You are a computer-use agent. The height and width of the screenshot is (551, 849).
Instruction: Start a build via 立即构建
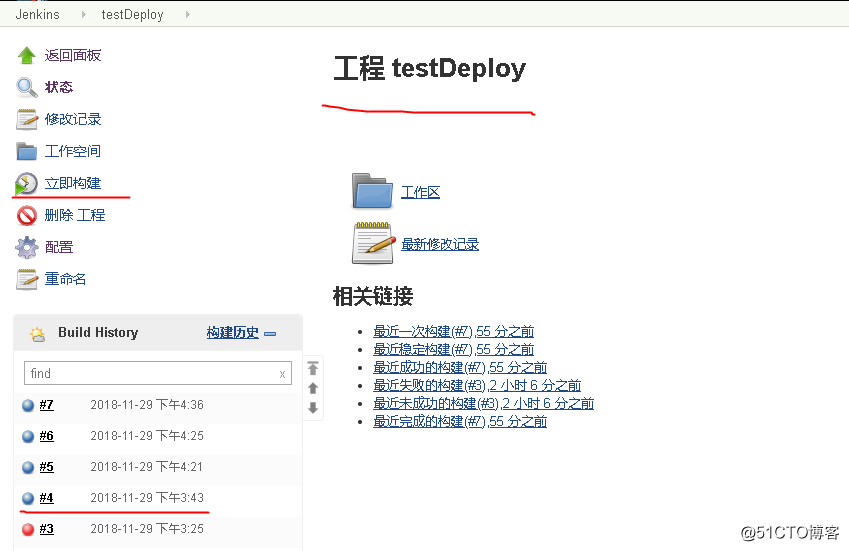point(73,183)
